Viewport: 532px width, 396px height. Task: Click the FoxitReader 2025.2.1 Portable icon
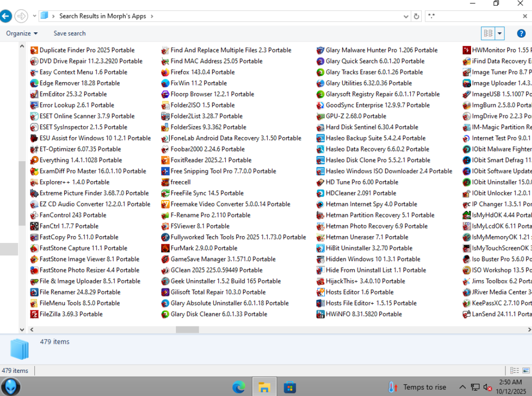pyautogui.click(x=165, y=160)
